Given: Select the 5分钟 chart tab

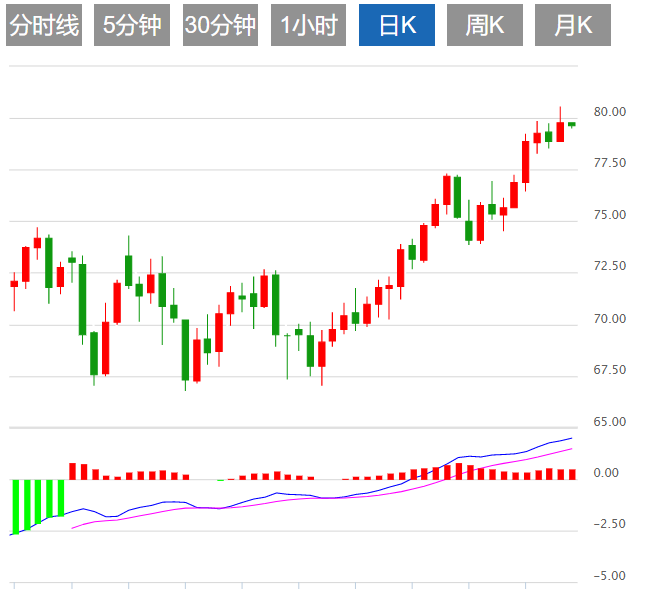Looking at the screenshot, I should click(x=132, y=26).
